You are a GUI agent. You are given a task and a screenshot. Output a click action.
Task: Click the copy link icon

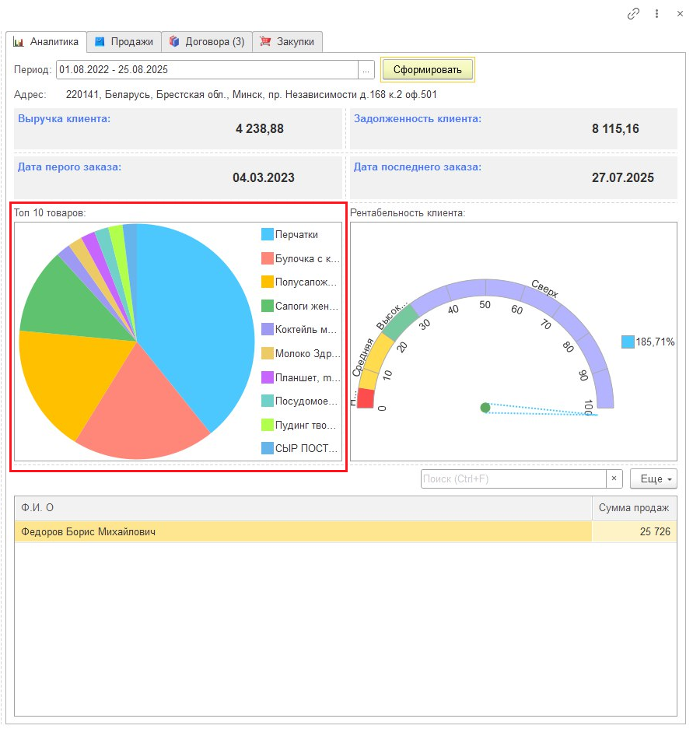point(634,13)
